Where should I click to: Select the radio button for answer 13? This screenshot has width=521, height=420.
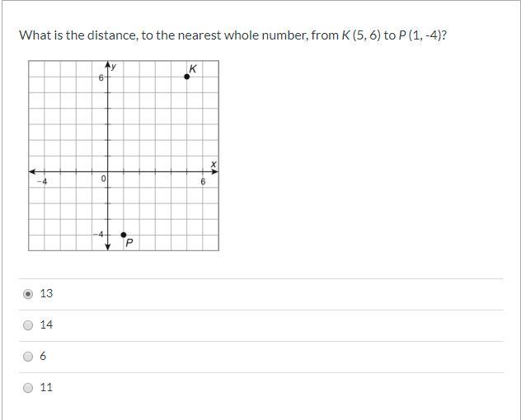pyautogui.click(x=28, y=293)
